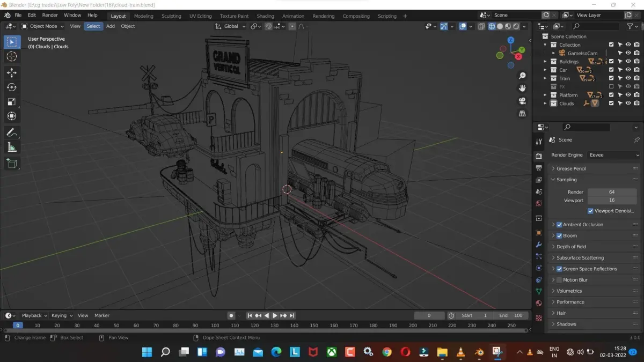
Task: Click the pan view hand icon
Action: [522, 88]
